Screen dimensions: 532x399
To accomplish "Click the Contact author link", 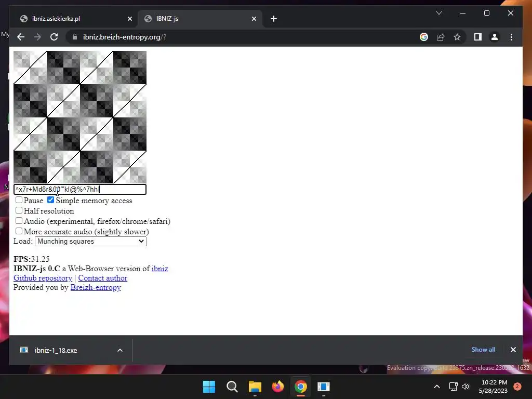I will coord(102,278).
